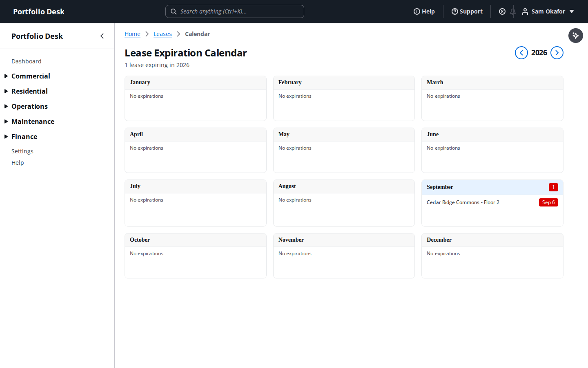Select the December month header
588x368 pixels.
click(x=492, y=240)
